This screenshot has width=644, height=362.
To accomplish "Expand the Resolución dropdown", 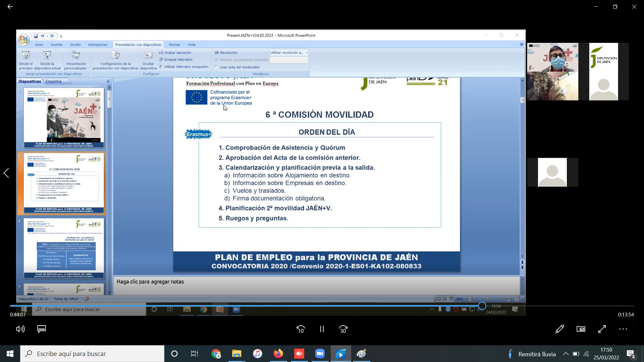I will point(306,53).
